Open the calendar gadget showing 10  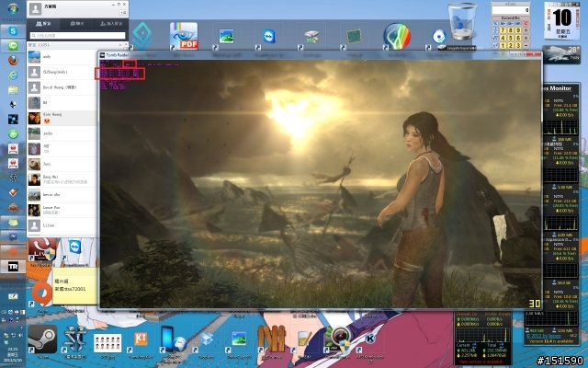pyautogui.click(x=561, y=21)
